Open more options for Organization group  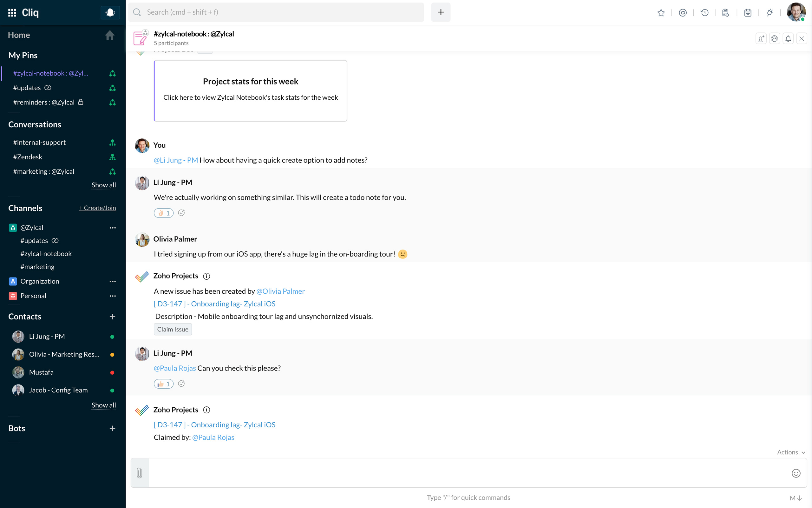pyautogui.click(x=112, y=282)
